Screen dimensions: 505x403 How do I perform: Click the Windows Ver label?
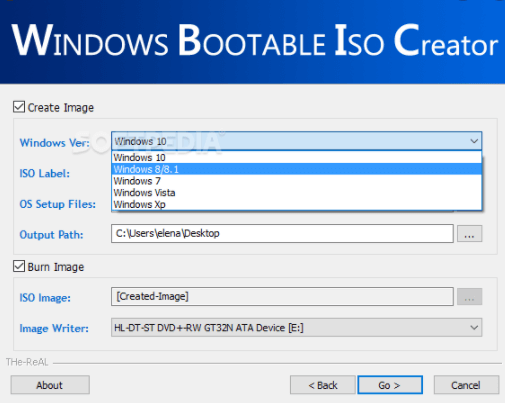(55, 143)
